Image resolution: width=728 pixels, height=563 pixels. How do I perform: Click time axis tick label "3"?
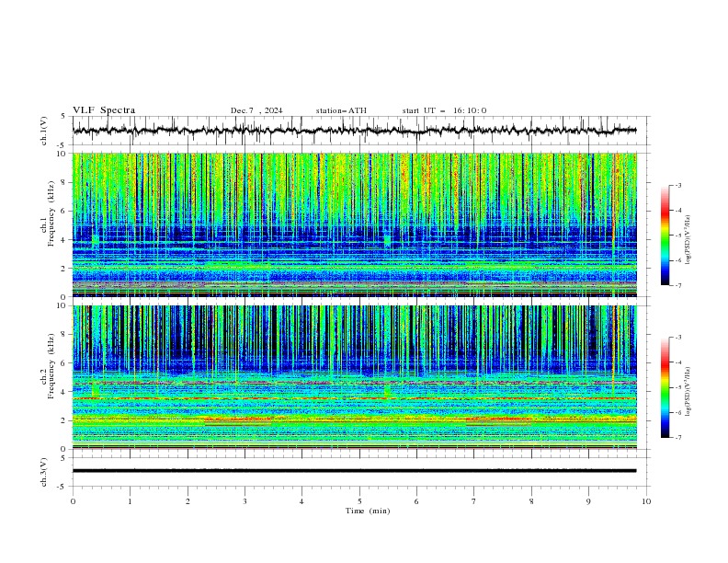pyautogui.click(x=245, y=501)
